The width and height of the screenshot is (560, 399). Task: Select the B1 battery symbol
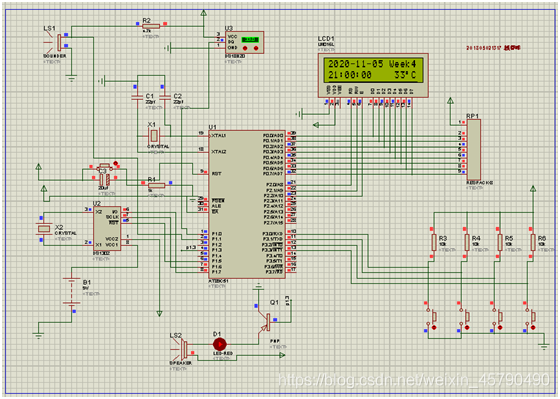pos(72,291)
